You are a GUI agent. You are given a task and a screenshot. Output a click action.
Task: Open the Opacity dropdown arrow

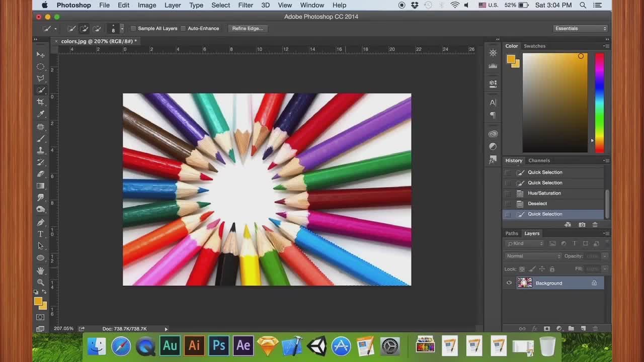coord(605,256)
